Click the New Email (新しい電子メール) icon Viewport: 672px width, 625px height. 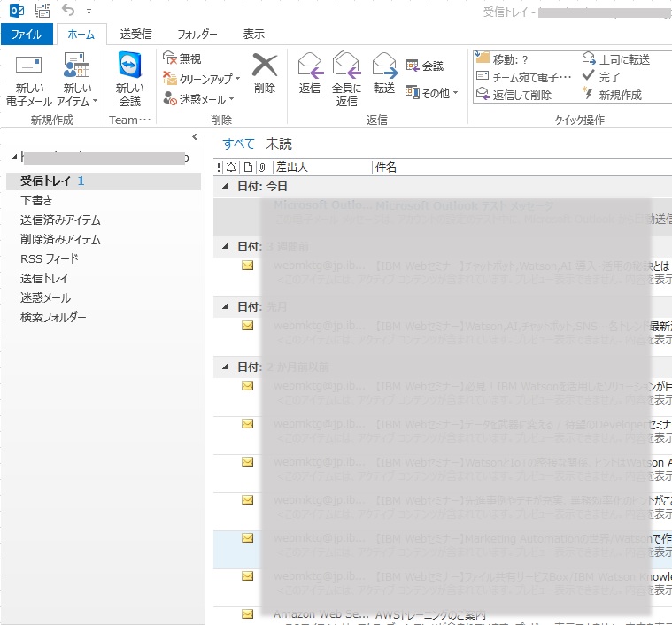28,66
